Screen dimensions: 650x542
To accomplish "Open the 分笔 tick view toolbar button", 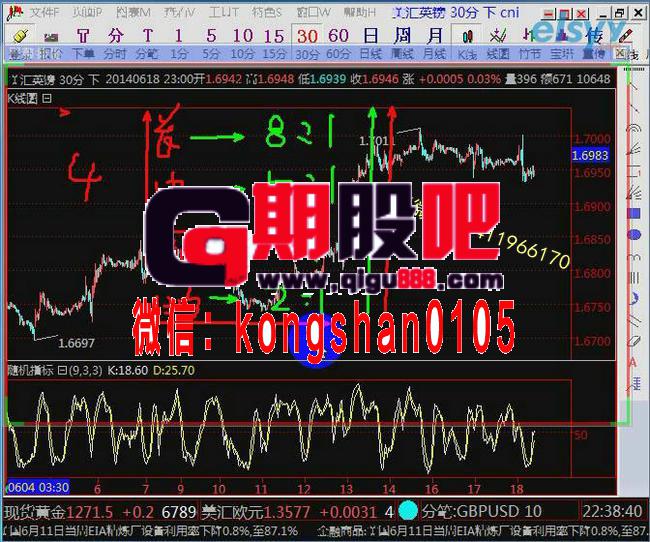I will coord(147,44).
